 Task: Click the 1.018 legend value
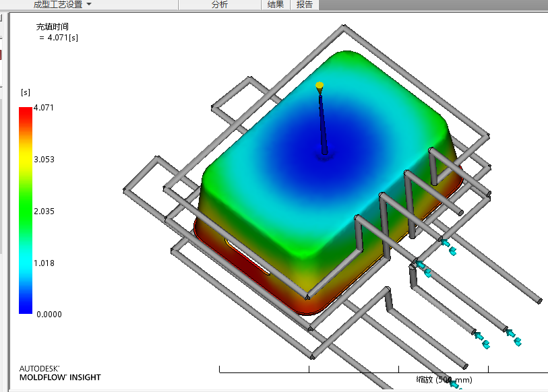(x=44, y=263)
